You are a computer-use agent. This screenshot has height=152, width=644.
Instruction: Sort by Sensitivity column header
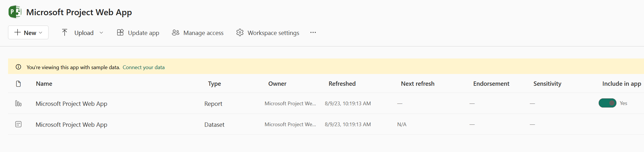point(547,84)
